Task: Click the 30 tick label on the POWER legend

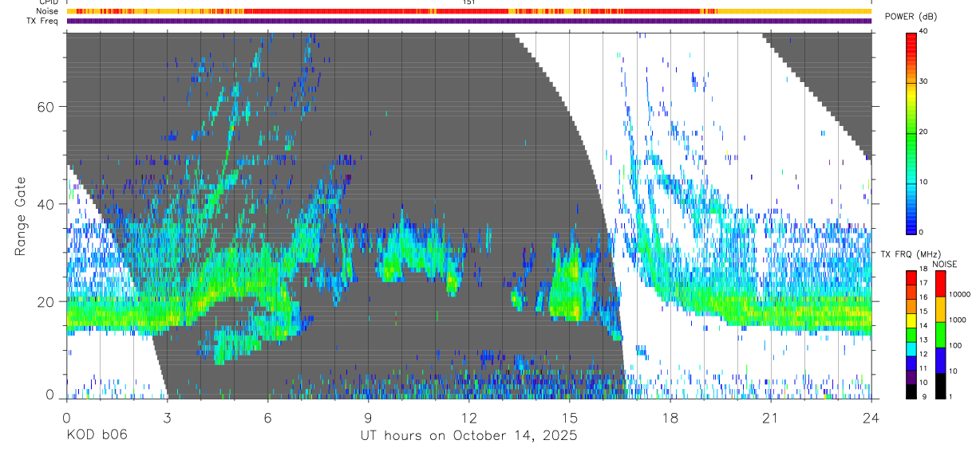Action: [x=924, y=81]
